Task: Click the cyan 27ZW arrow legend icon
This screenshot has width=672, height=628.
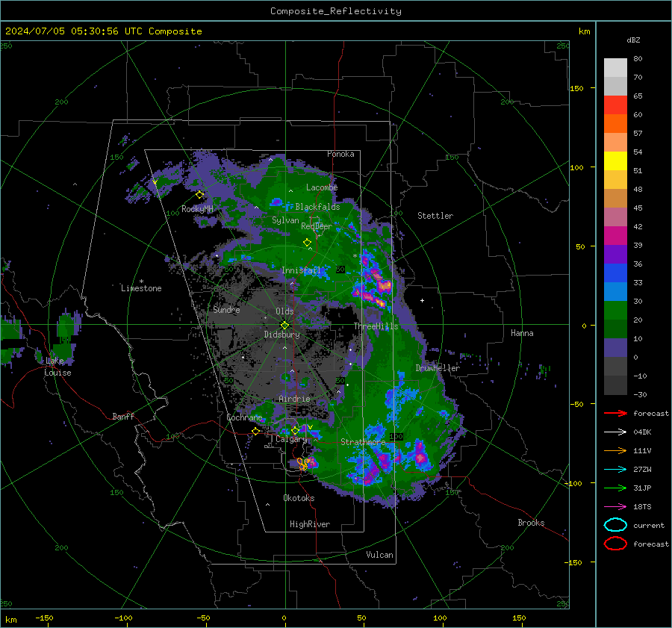Action: click(615, 470)
